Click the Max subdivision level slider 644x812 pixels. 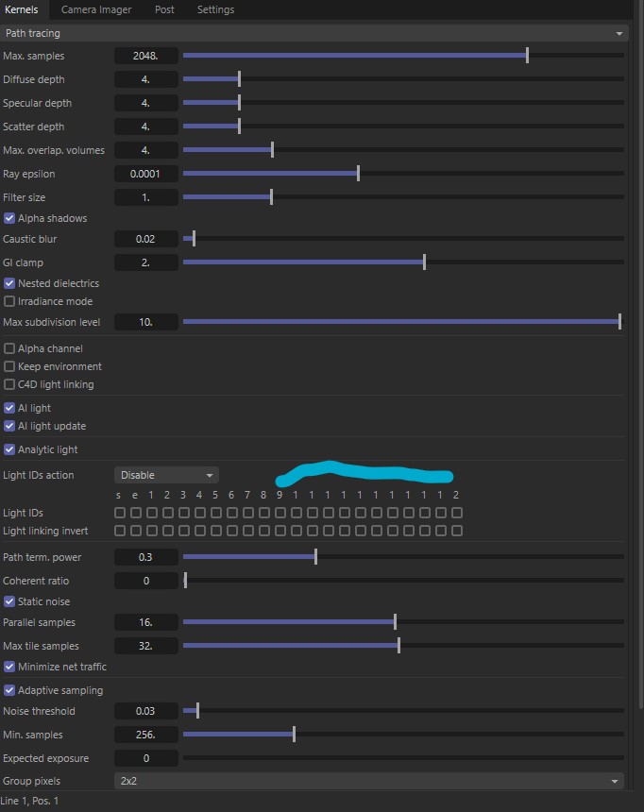click(x=403, y=322)
